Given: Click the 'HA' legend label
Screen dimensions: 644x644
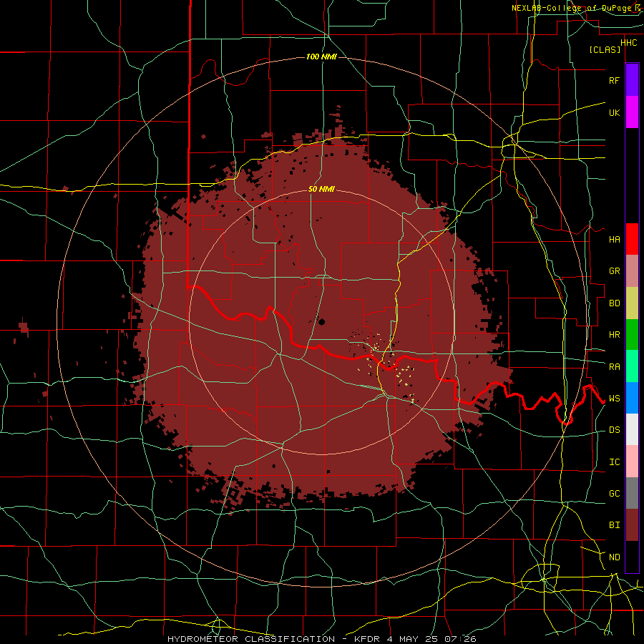Looking at the screenshot, I should pos(615,240).
